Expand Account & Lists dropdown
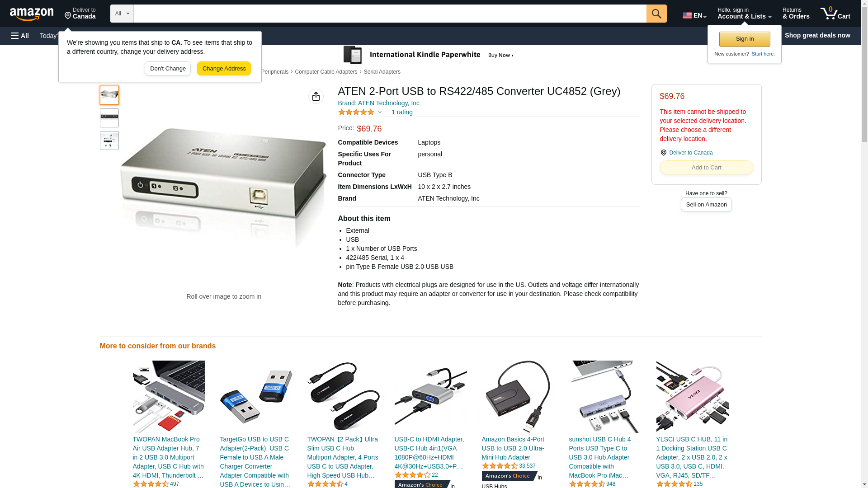868x488 pixels. coord(744,14)
